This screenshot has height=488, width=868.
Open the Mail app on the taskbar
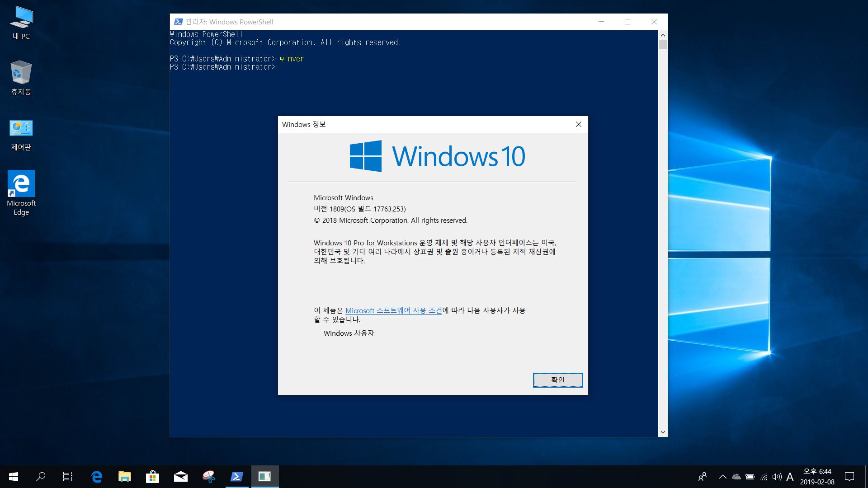pyautogui.click(x=181, y=477)
